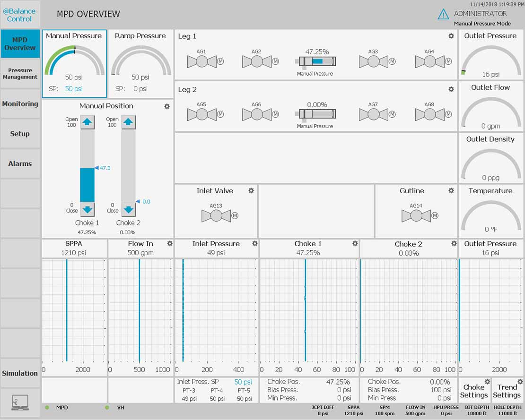Increase Choke 1 position with up arrow
This screenshot has width=525, height=420.
point(87,122)
